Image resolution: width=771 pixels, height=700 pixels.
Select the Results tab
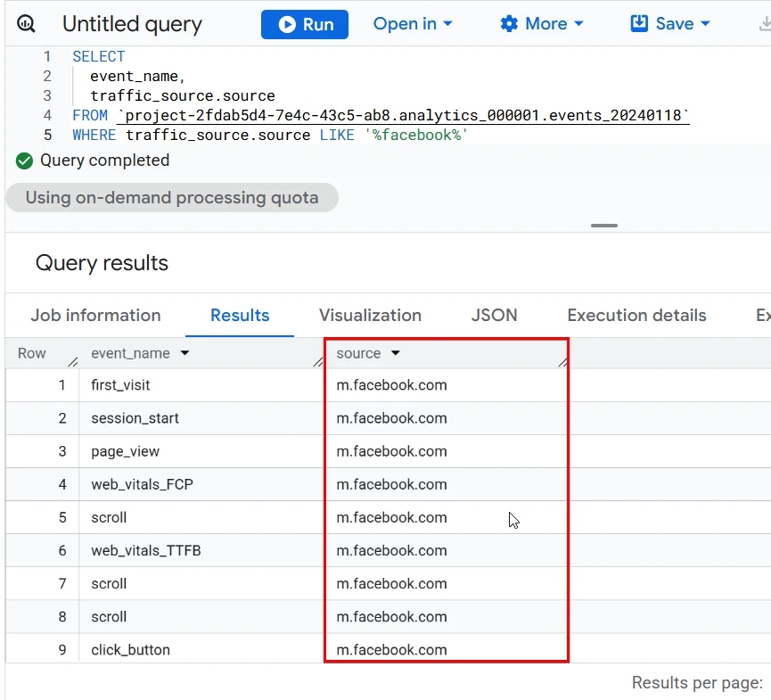[240, 316]
